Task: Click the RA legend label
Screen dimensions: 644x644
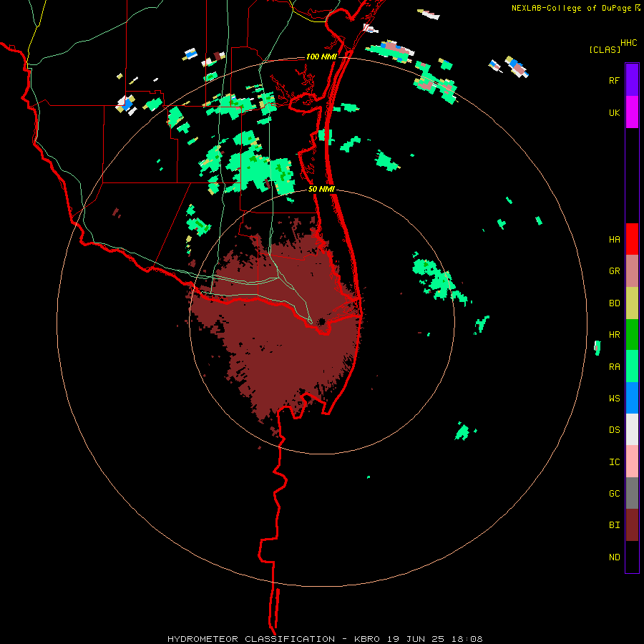Action: point(614,367)
